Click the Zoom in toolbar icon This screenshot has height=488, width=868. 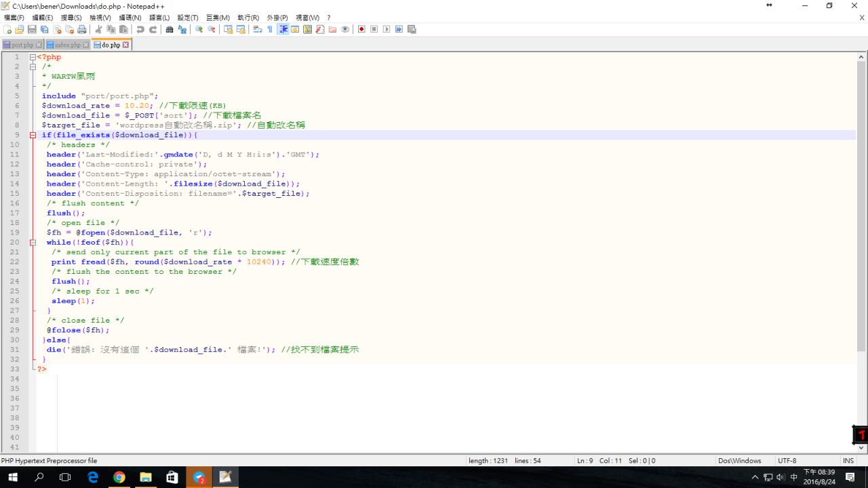pos(199,30)
